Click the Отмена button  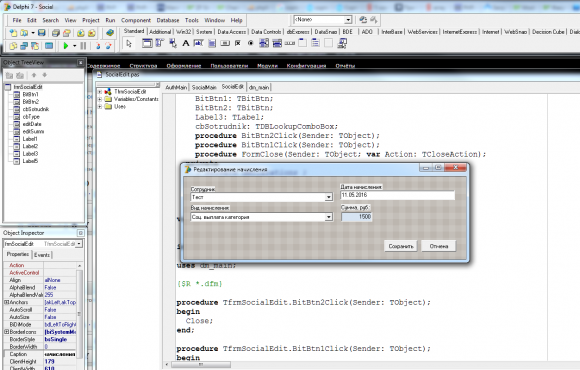tap(439, 246)
